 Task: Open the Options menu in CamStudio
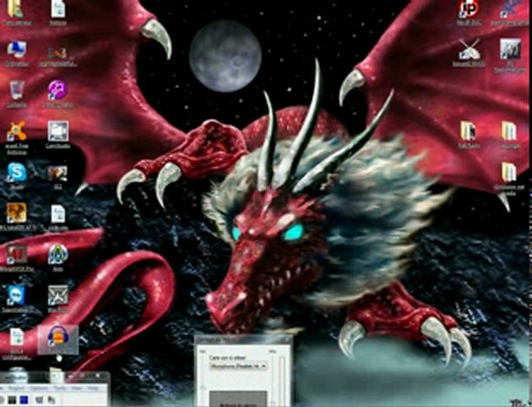pos(38,388)
